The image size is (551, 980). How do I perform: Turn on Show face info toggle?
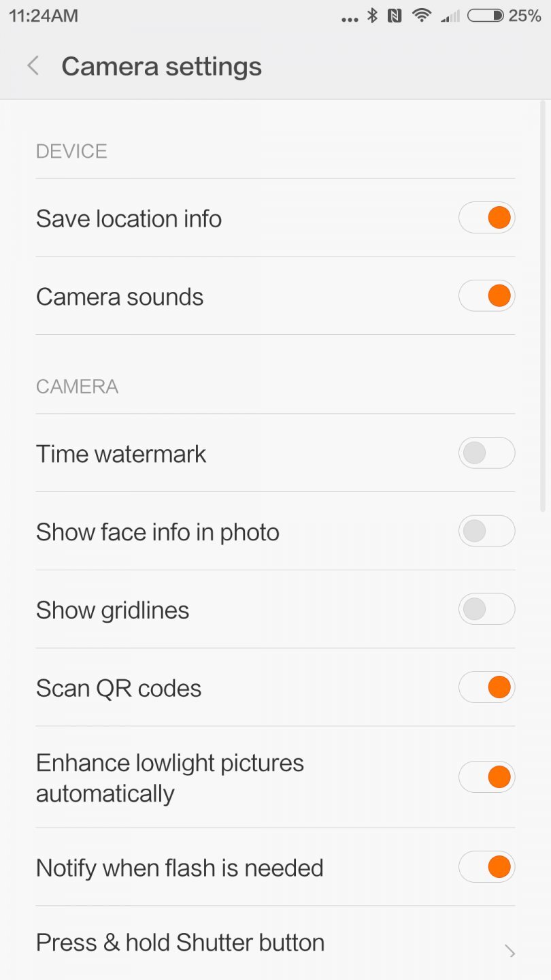(486, 532)
